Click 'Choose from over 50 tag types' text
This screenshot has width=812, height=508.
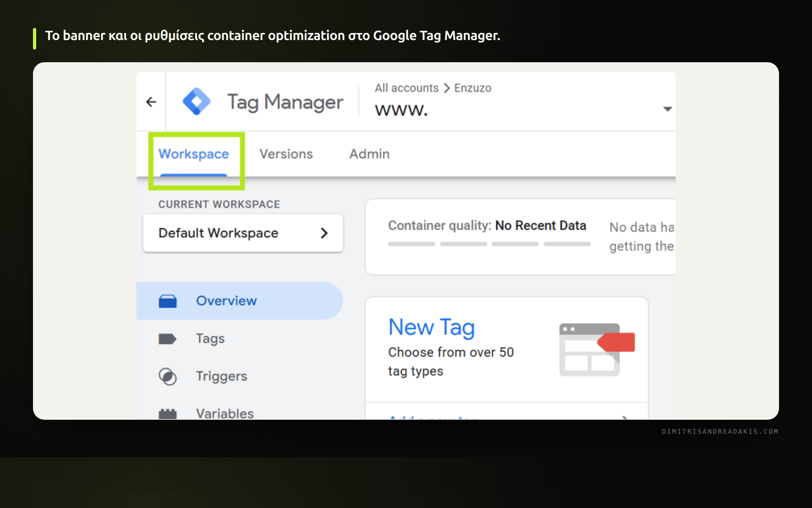pyautogui.click(x=451, y=362)
